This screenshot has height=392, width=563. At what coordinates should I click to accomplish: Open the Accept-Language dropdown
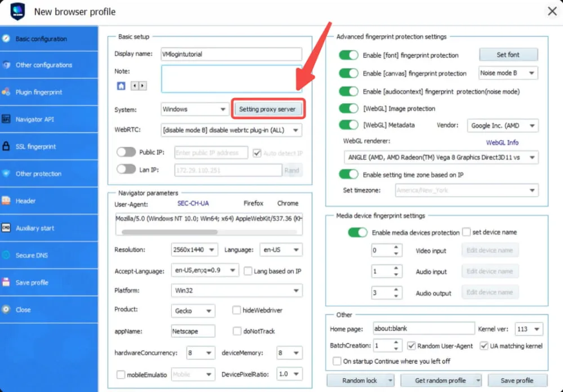click(x=205, y=270)
